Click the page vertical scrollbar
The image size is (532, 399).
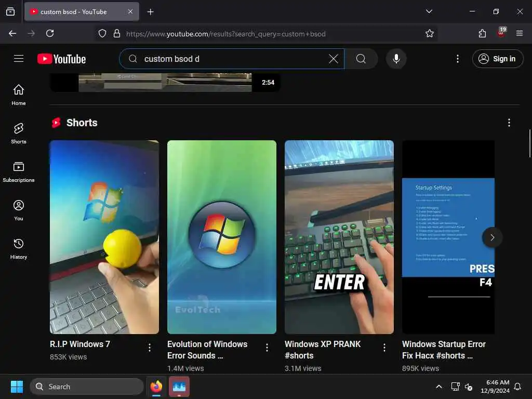(530, 143)
